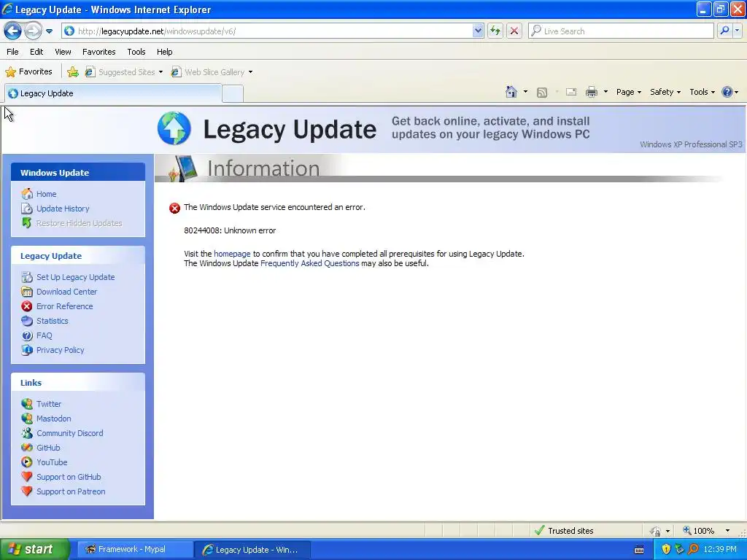The height and width of the screenshot is (560, 747).
Task: Open the search provider options dropdown
Action: coord(737,31)
